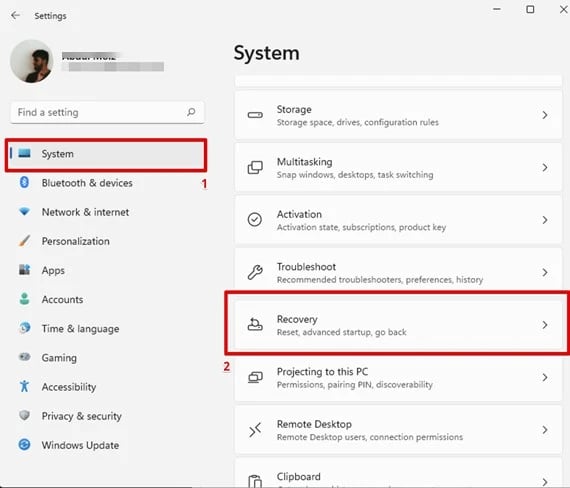
Task: Click the Projecting to this PC icon
Action: 255,377
